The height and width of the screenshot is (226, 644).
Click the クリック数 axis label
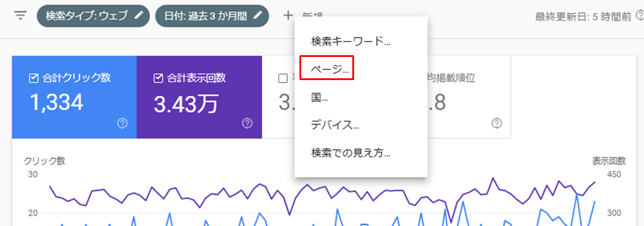point(45,161)
